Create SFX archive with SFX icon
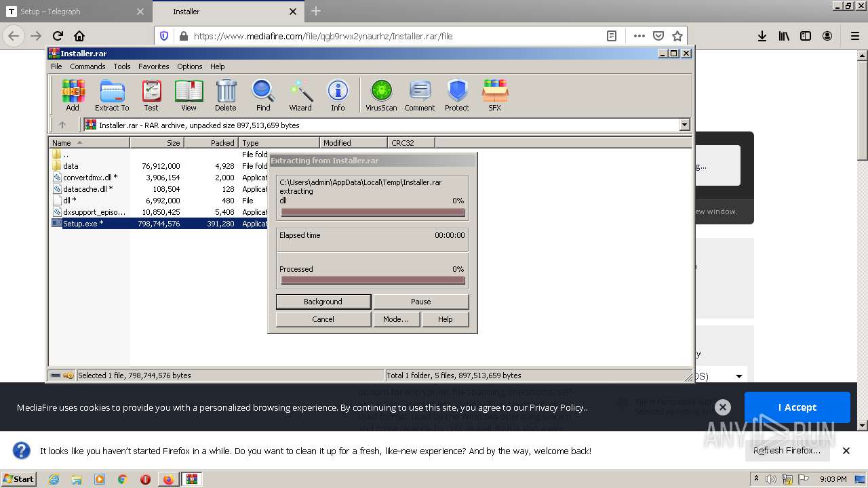Screen dimensions: 868x488 click(x=495, y=95)
